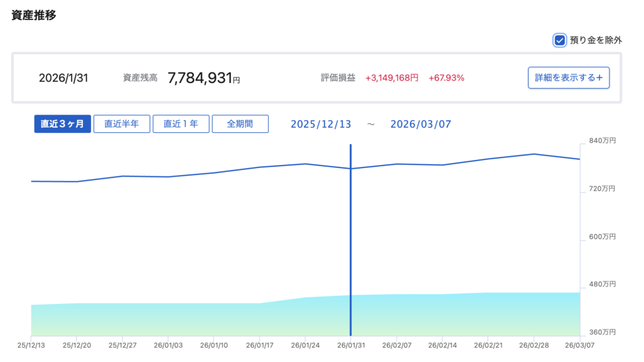
Task: Click the +67.93% gain percentage
Action: 447,78
